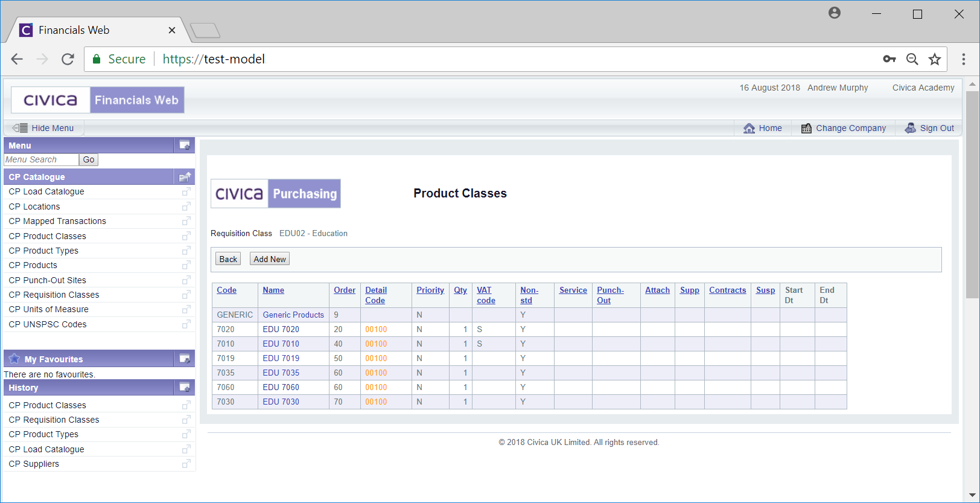Open CP Product Classes in CP Catalogue menu
Viewport: 980px width, 503px height.
pos(48,236)
